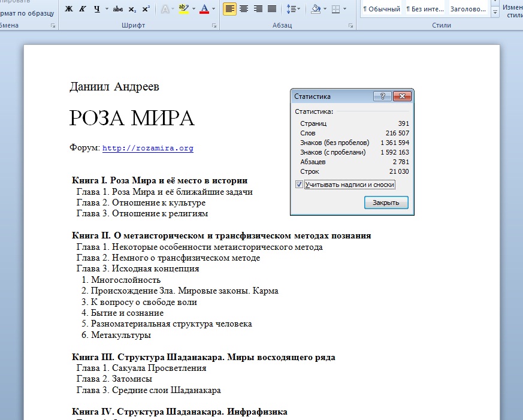Apply superscript formatting

pyautogui.click(x=146, y=9)
